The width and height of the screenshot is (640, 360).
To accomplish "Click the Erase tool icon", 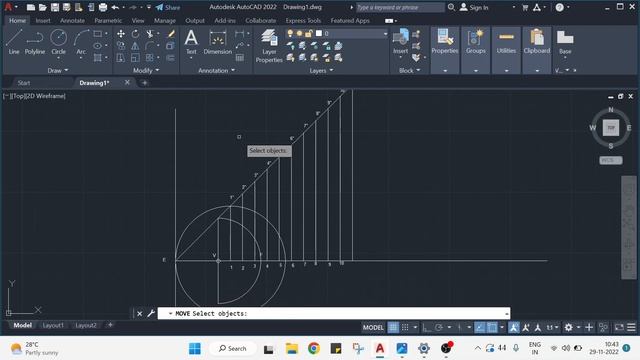I will point(171,34).
